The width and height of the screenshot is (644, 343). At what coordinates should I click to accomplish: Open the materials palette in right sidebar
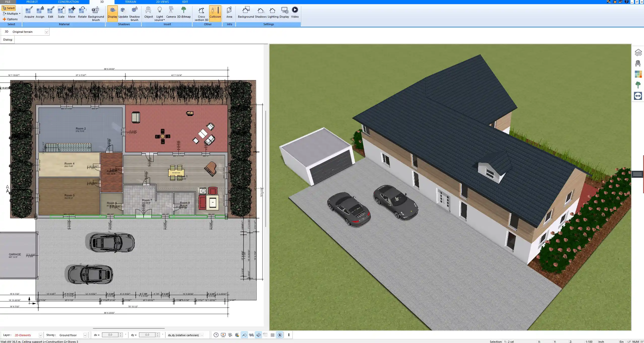pos(638,74)
